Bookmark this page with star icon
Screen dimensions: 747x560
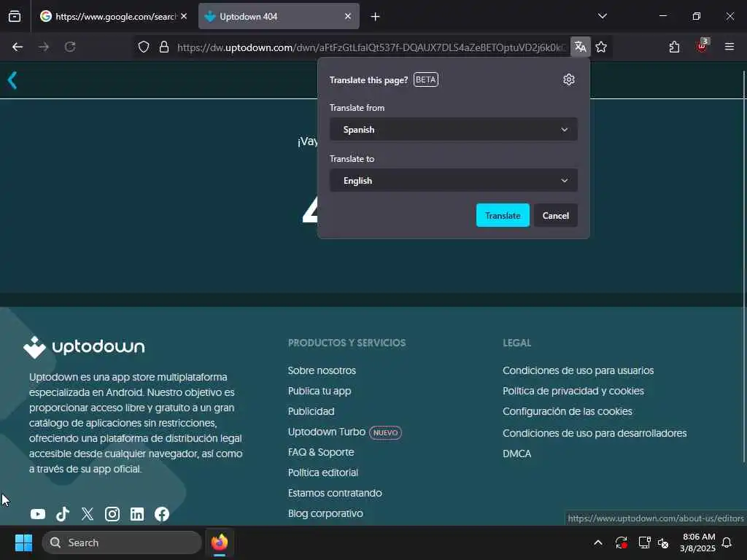[601, 47]
